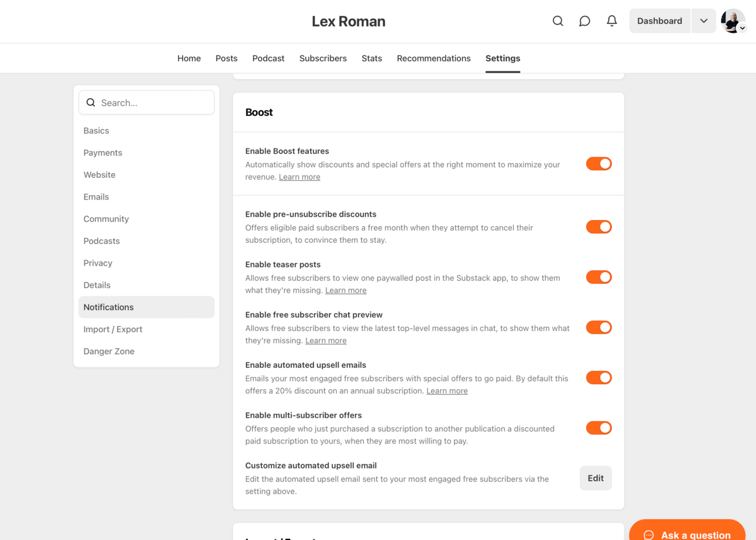Toggle pre-unsubscribe discounts switch

click(599, 227)
